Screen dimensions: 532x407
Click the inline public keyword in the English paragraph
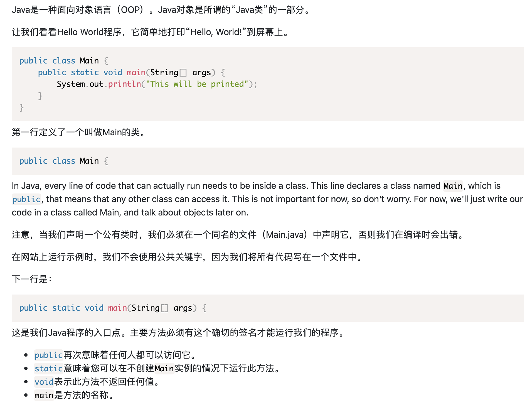click(26, 199)
